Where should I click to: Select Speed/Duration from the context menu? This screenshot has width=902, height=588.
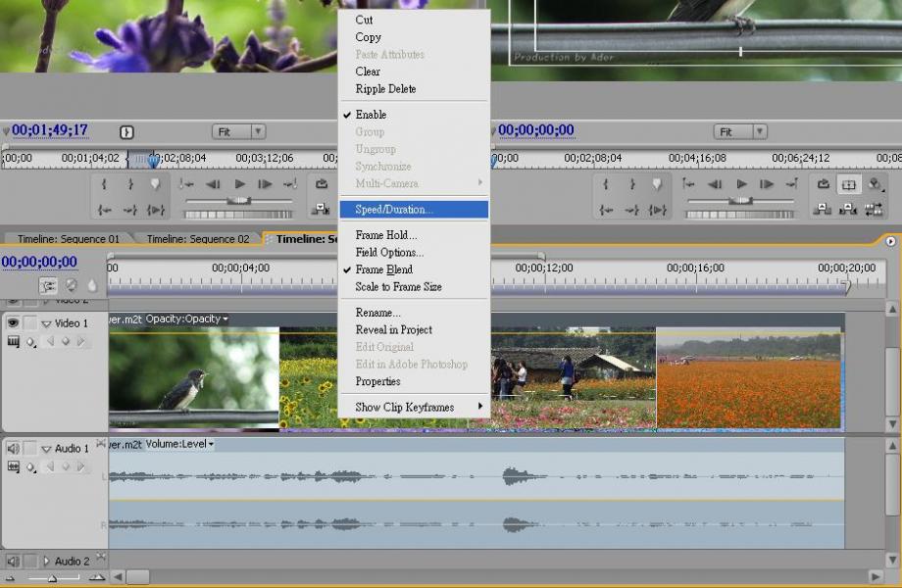393,209
